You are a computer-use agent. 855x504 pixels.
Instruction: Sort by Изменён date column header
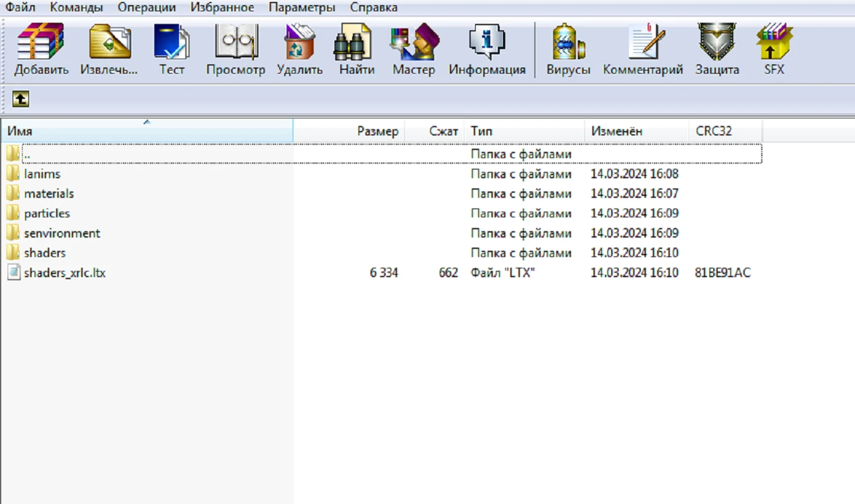[x=616, y=131]
